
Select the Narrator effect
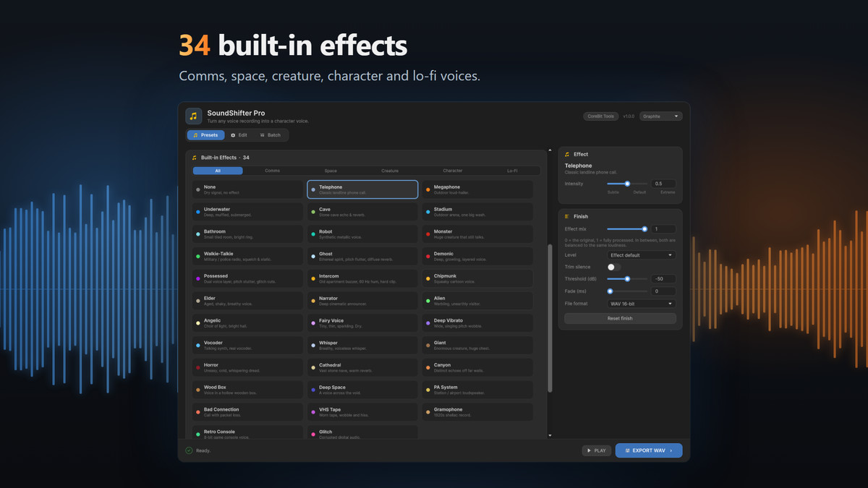(x=362, y=301)
